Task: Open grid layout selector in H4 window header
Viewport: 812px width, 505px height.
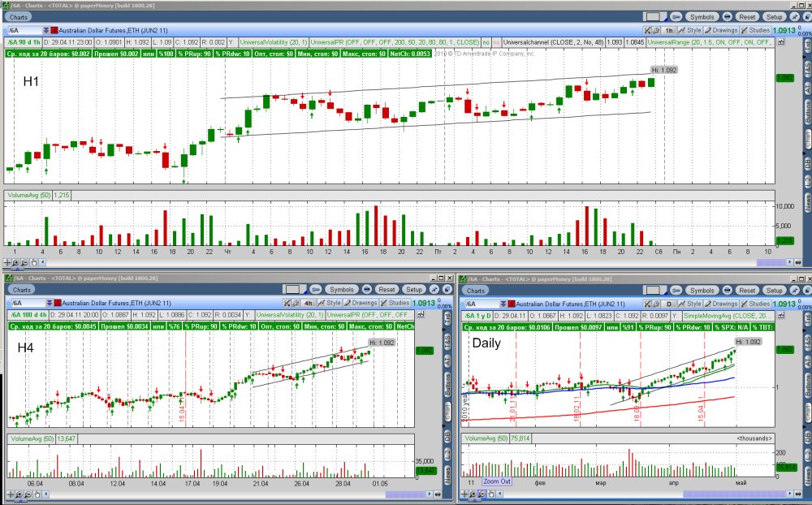Action: click(294, 290)
